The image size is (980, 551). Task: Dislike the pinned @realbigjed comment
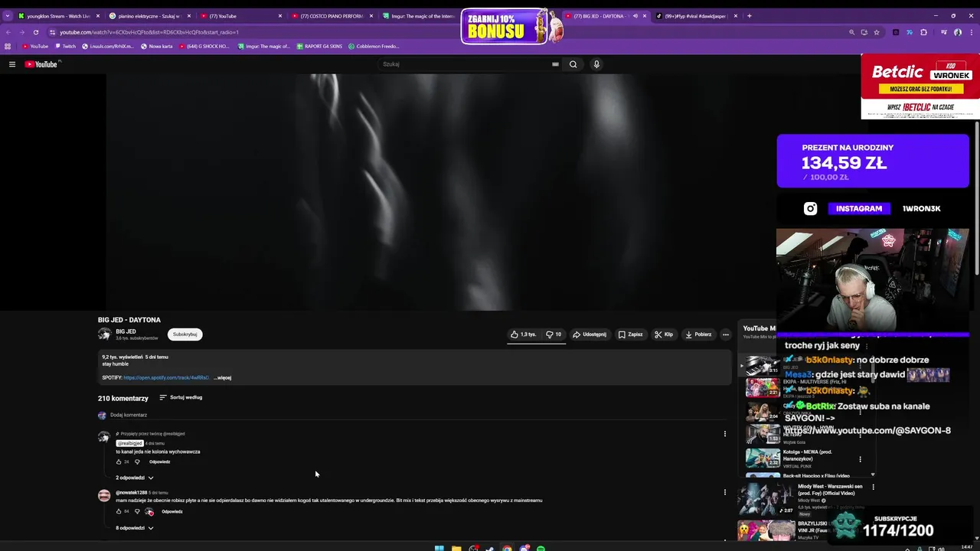tap(138, 462)
